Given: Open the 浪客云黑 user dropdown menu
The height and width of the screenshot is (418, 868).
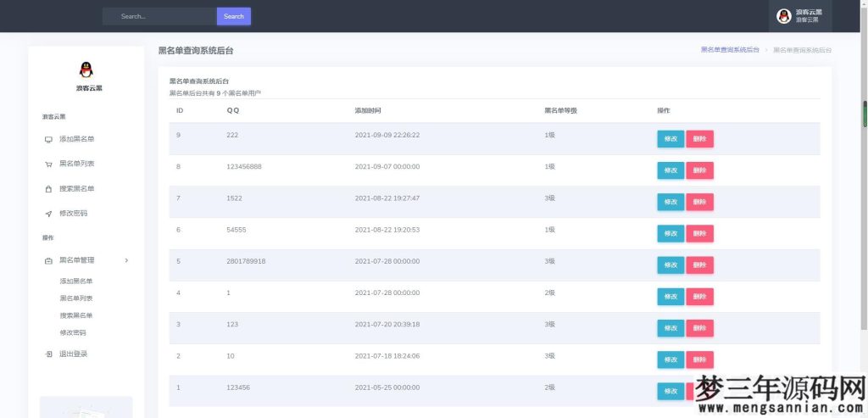Looking at the screenshot, I should (806, 16).
